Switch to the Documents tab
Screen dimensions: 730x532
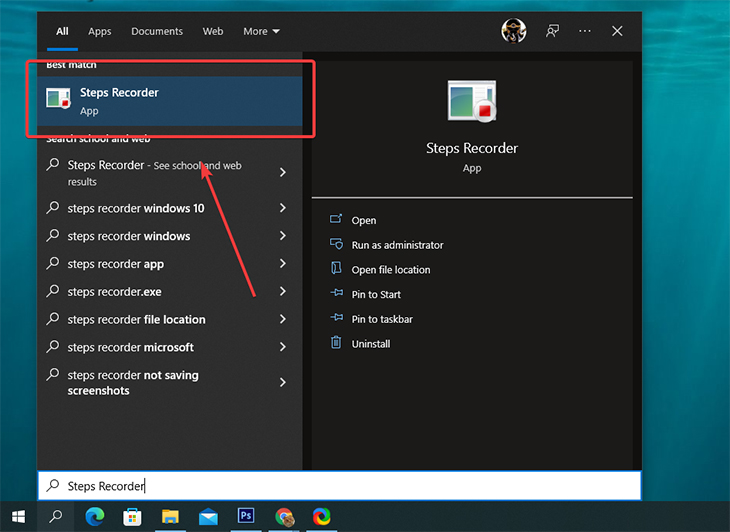pyautogui.click(x=157, y=31)
